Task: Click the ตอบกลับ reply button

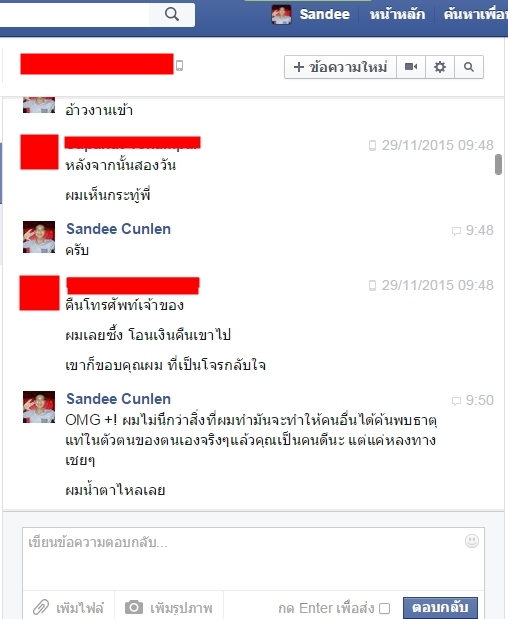Action: click(x=440, y=608)
